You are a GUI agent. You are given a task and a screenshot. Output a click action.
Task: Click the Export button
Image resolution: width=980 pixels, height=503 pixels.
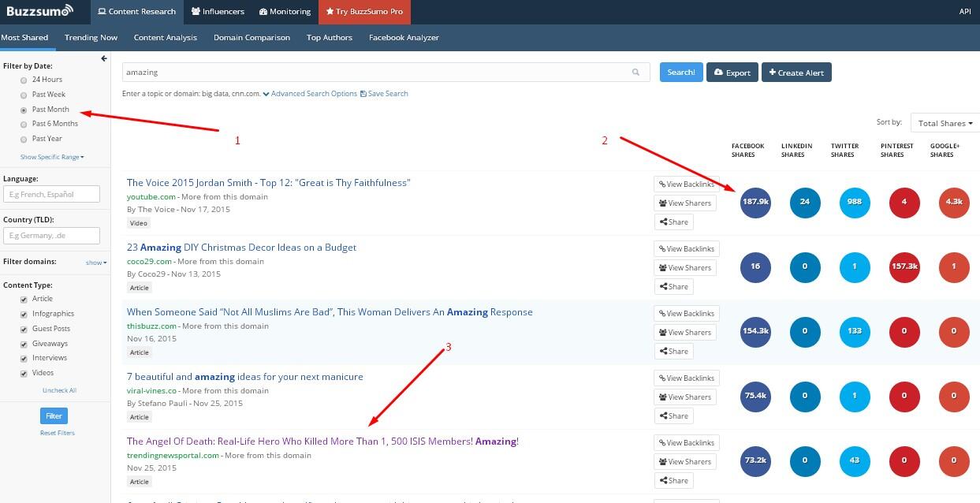732,73
